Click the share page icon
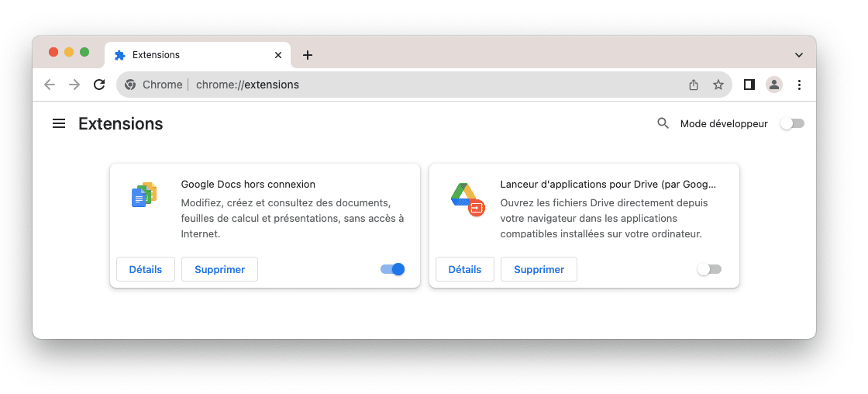868x394 pixels. point(694,85)
